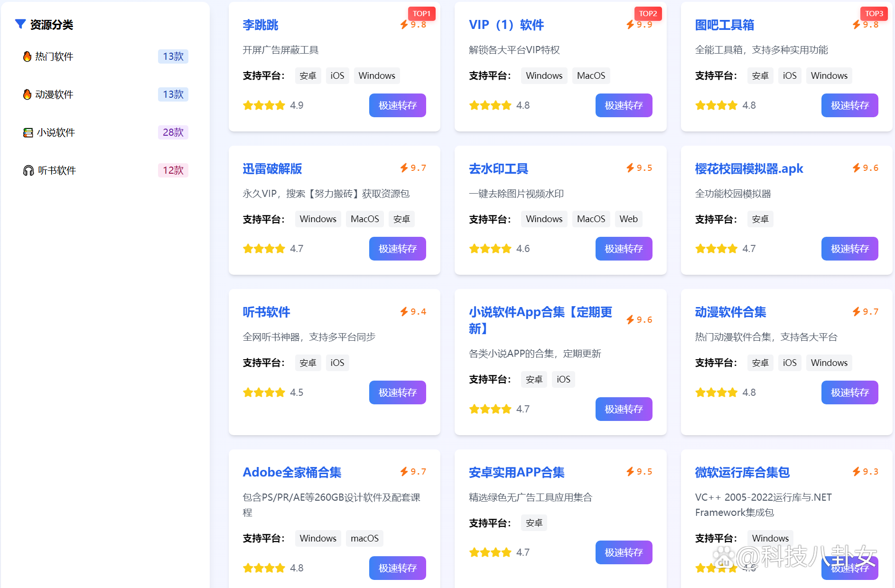This screenshot has height=588, width=895.
Task: Select the 听书软件 category in the sidebar
Action: click(x=56, y=170)
